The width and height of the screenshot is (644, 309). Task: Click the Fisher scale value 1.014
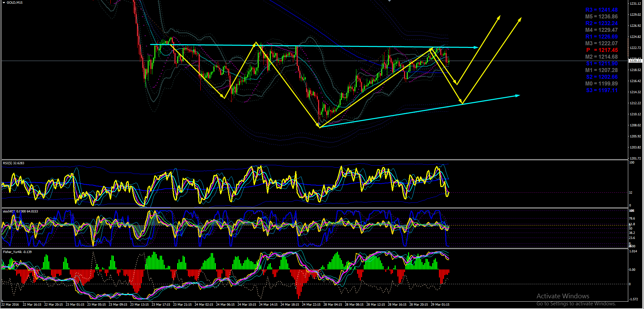[x=633, y=251]
